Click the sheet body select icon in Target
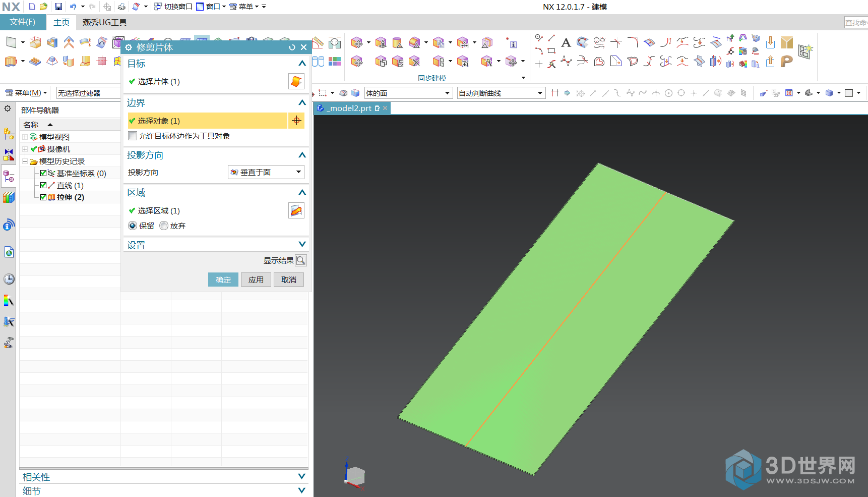This screenshot has height=497, width=868. click(x=296, y=81)
